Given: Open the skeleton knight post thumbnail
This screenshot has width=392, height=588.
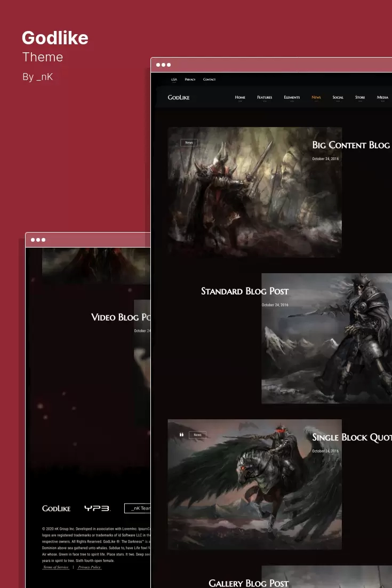Looking at the screenshot, I should point(326,338).
